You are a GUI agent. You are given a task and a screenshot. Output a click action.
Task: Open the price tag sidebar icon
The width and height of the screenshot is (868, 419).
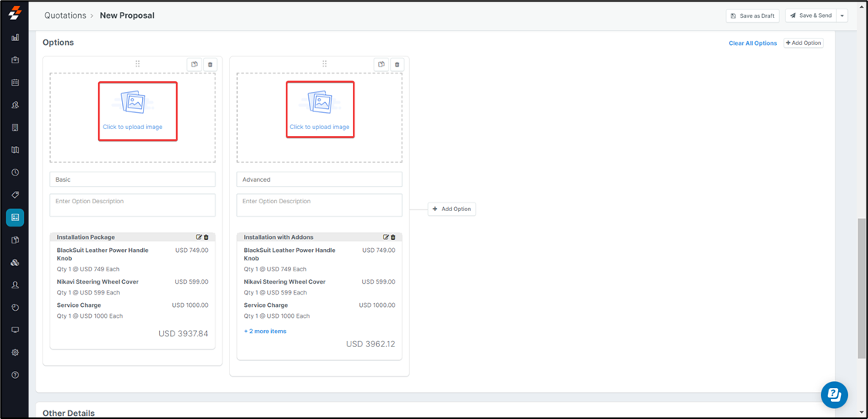[15, 195]
